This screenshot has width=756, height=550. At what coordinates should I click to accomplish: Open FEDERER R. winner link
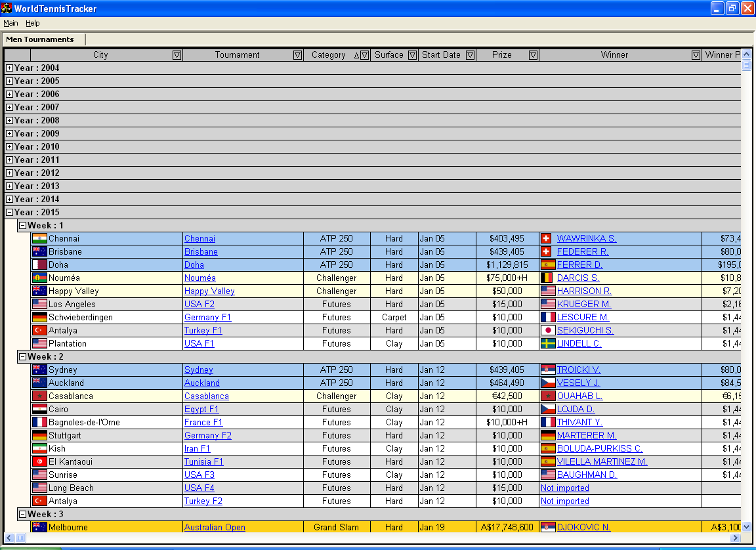click(x=583, y=251)
